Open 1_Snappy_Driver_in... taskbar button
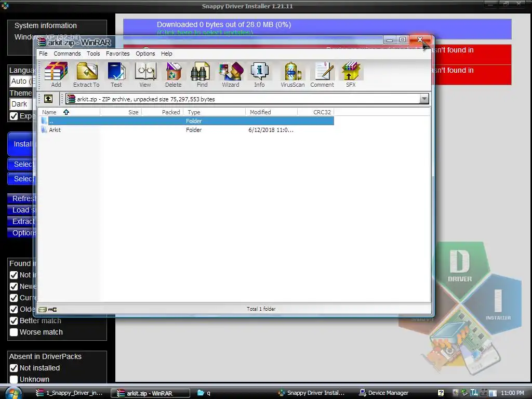532x399 pixels. [69, 393]
